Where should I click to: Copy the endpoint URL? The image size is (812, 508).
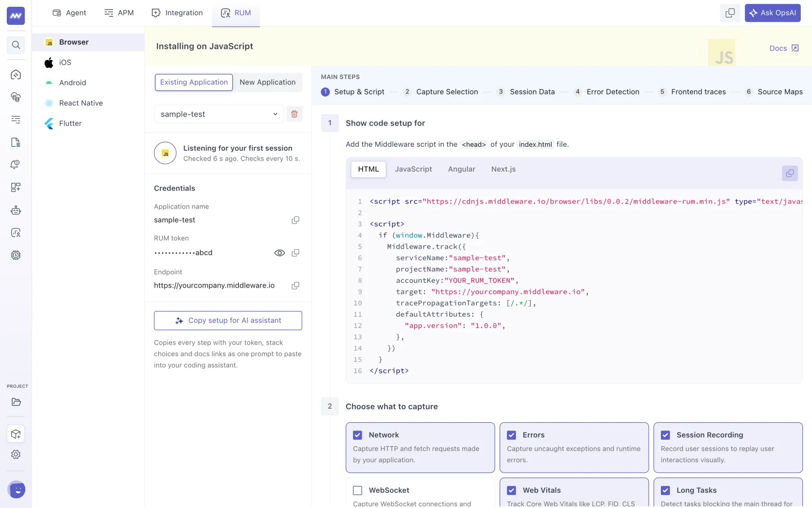tap(295, 285)
